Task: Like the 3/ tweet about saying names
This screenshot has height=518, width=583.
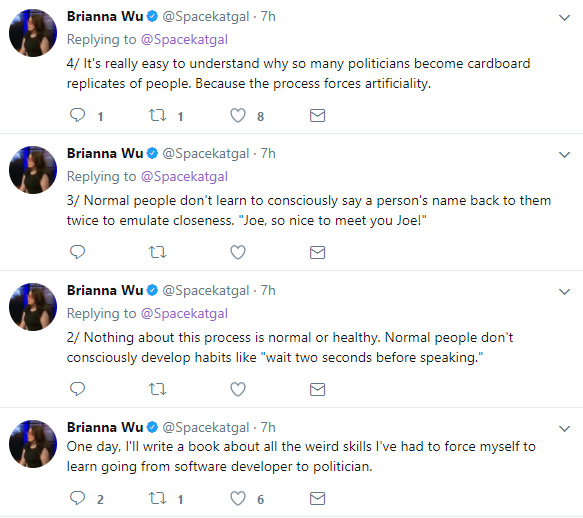Action: click(x=238, y=252)
